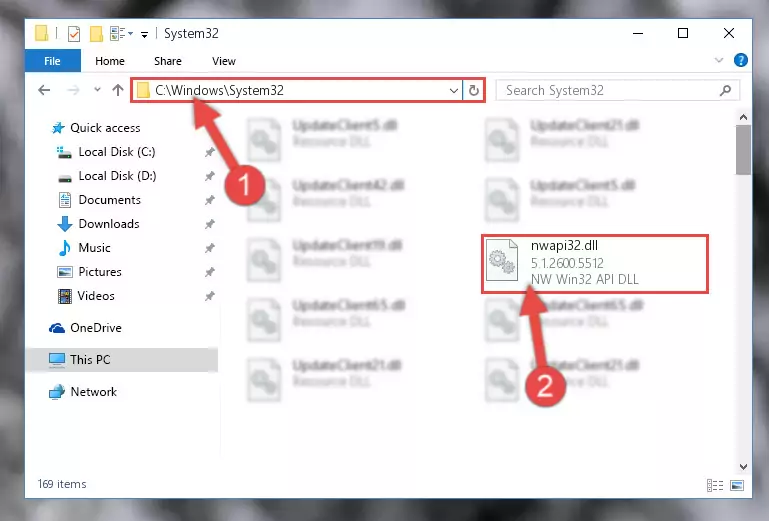Click the Downloads blue arrow icon
769x521 pixels.
point(64,224)
